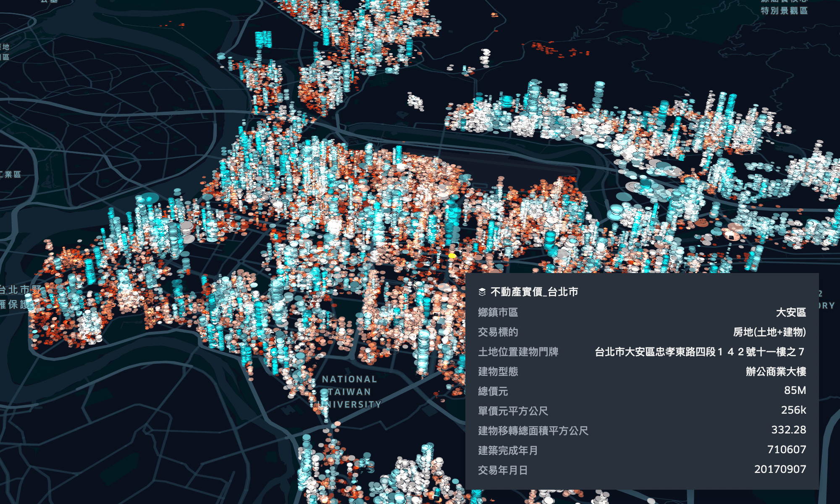Click the 大安區 value

pos(791,312)
